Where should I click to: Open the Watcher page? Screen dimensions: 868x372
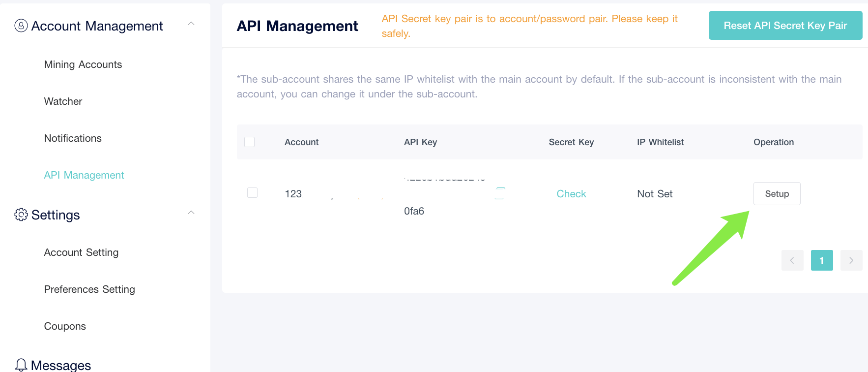tap(63, 101)
